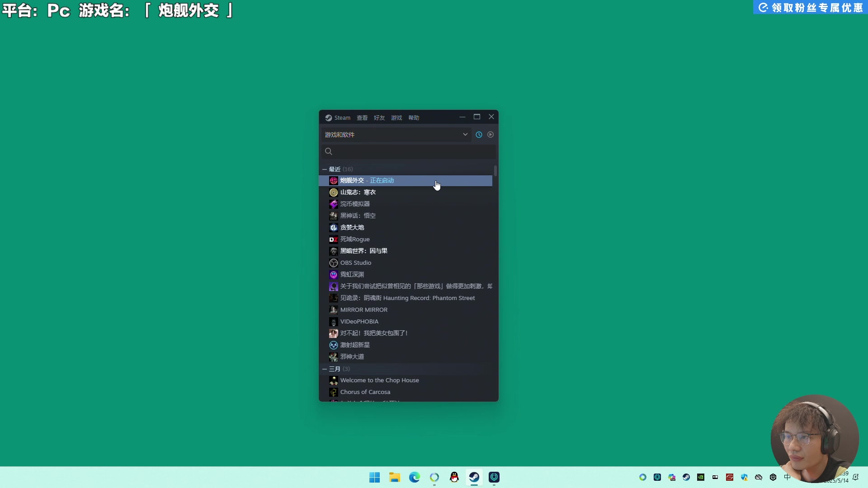Screen dimensions: 868x488
Task: Select Welcome to the Chop House entry
Action: point(406,380)
